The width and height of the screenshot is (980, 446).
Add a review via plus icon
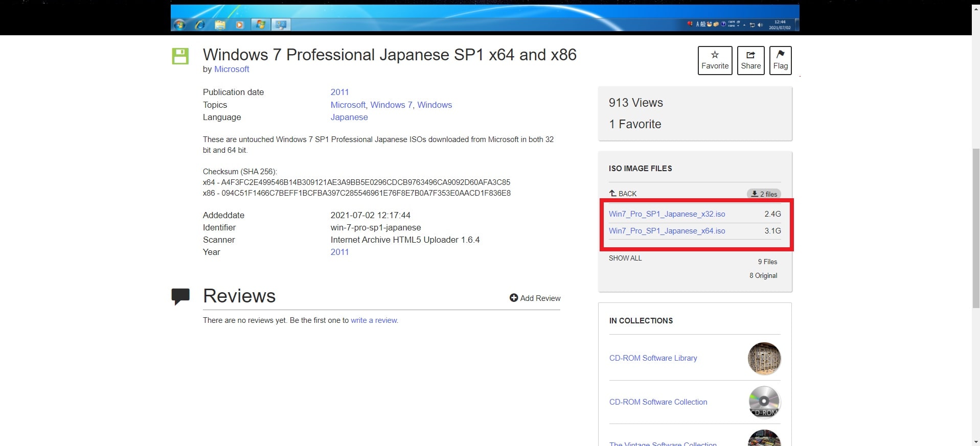pos(535,298)
